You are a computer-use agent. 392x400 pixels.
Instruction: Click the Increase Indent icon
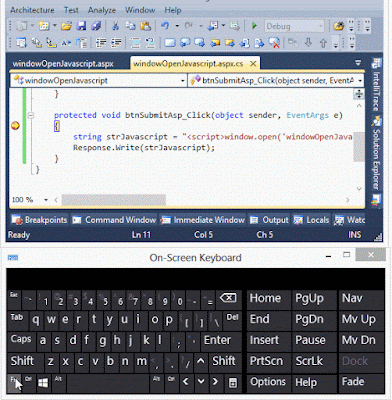[116, 43]
